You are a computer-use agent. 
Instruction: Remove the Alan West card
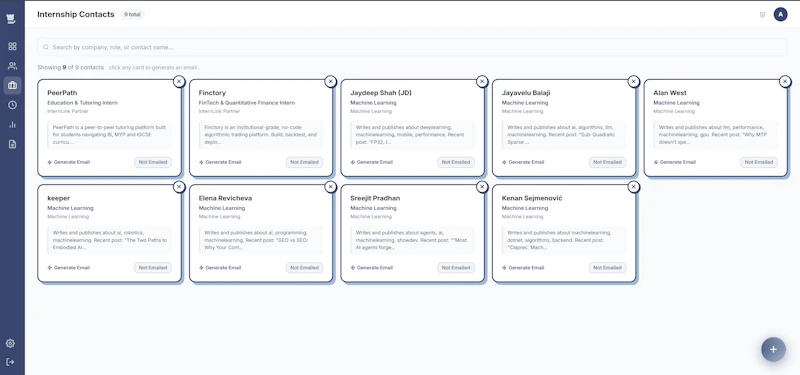(785, 82)
